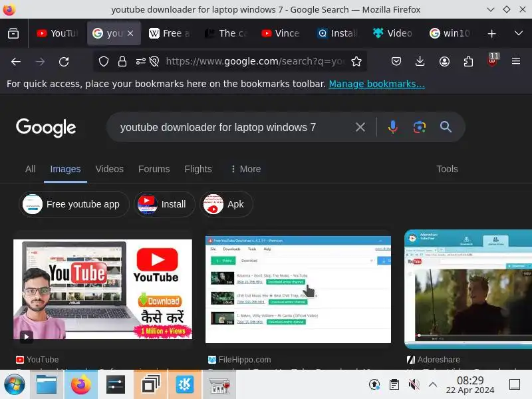The width and height of the screenshot is (532, 399).
Task: Select the Videos results filter
Action: (109, 169)
